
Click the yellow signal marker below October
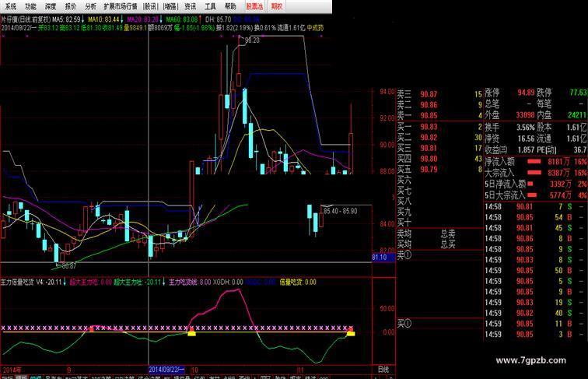(191, 333)
